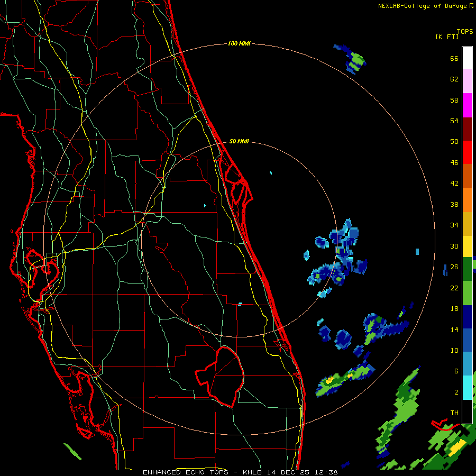Select the 100 NMI range ring label

(x=239, y=43)
